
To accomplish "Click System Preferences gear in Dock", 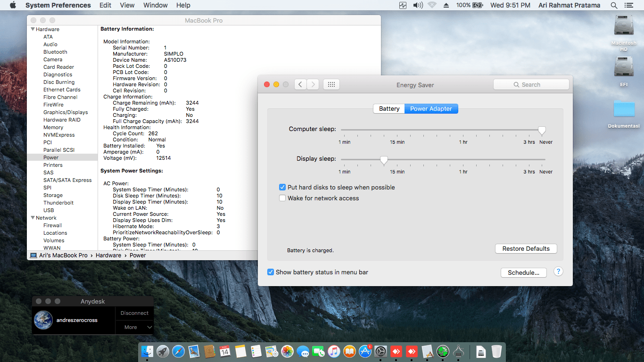I will [x=380, y=351].
